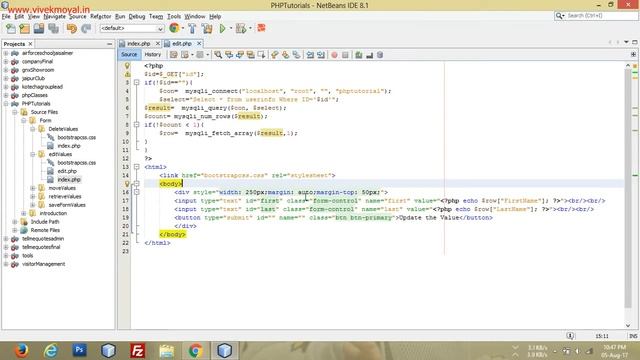640x360 pixels.
Task: Select the History view button
Action: (153, 54)
